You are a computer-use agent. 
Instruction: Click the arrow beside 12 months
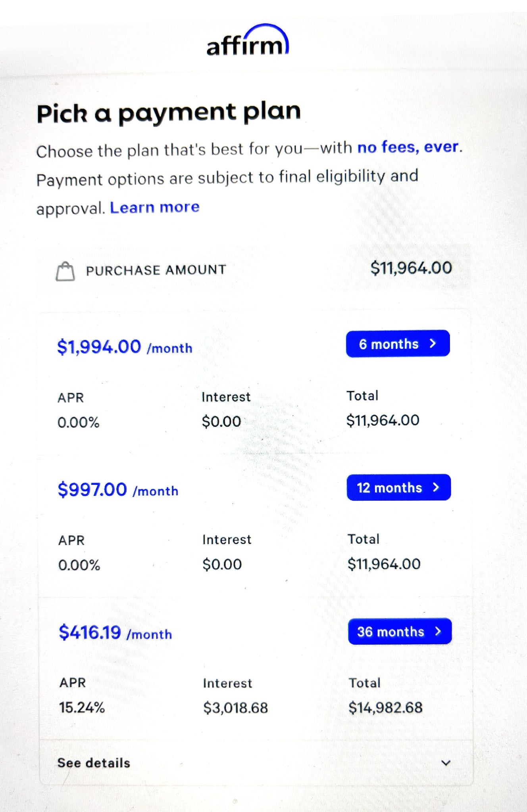[x=436, y=487]
